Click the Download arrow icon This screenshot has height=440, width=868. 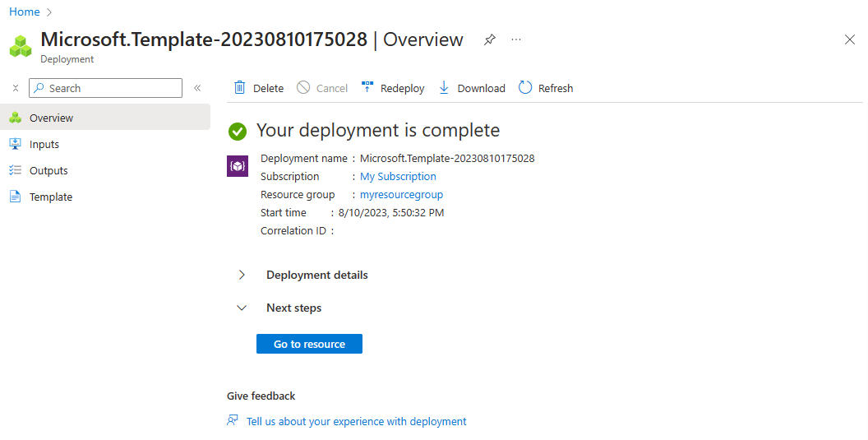coord(444,88)
